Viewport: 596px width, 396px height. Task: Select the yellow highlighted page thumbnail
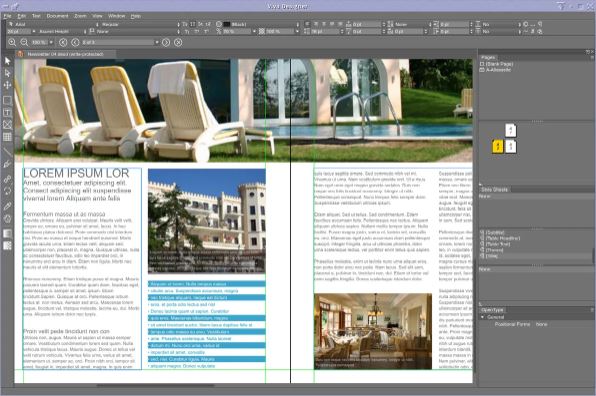(x=498, y=146)
